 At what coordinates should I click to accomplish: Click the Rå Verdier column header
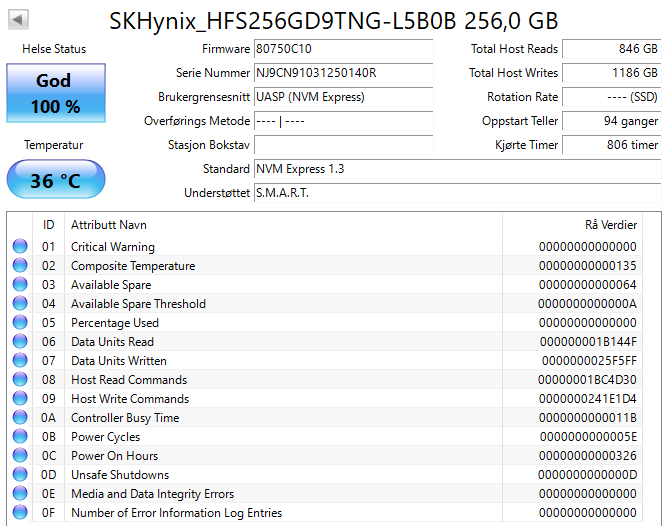610,225
